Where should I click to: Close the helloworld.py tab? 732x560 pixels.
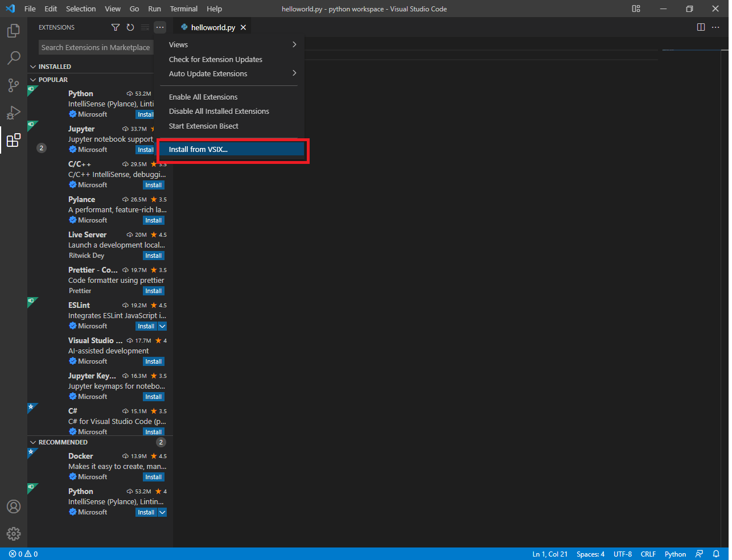click(244, 27)
